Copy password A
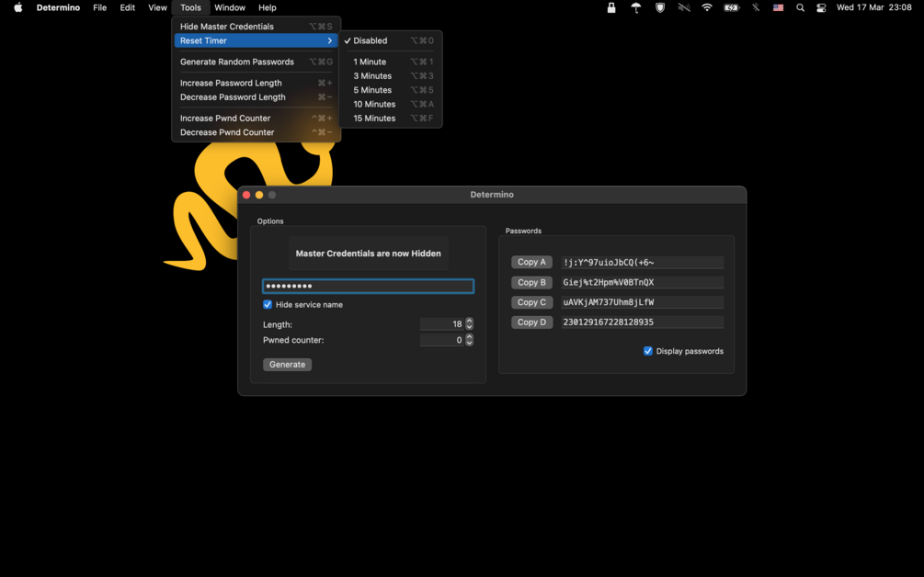 (x=531, y=262)
